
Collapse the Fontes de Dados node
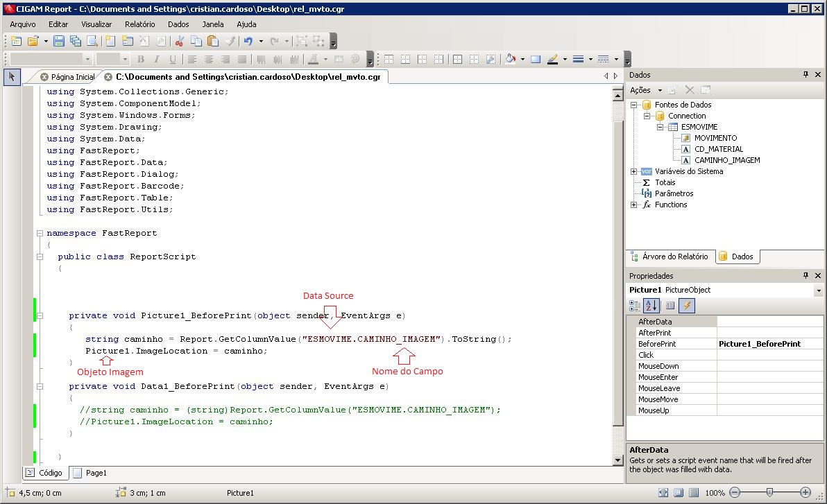[x=633, y=105]
